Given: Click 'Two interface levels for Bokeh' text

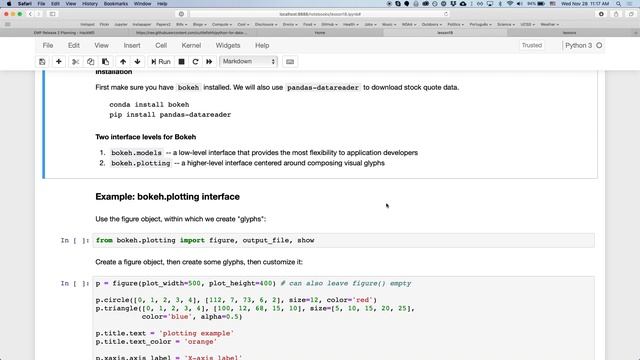Looking at the screenshot, I should (146, 137).
